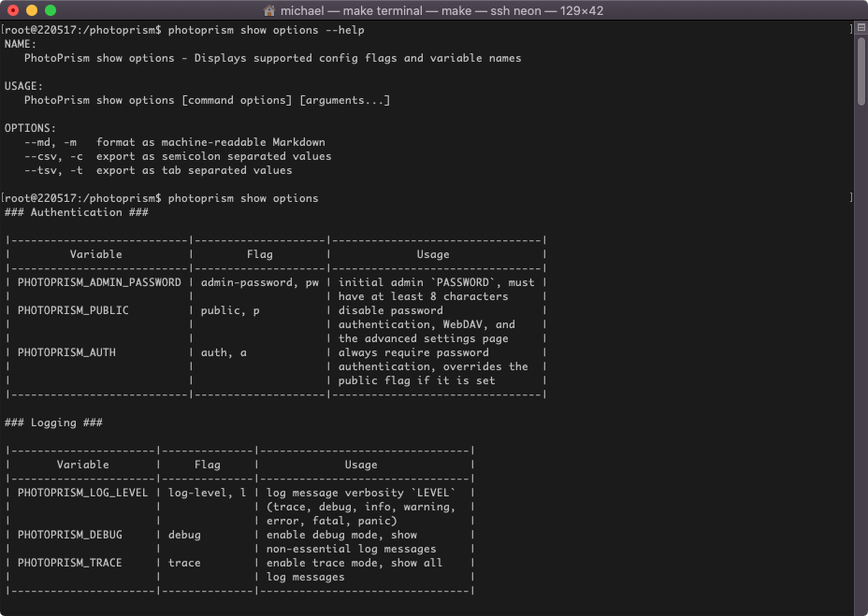Click the '### Authentication ###' heading
The width and height of the screenshot is (868, 616).
pyautogui.click(x=77, y=212)
